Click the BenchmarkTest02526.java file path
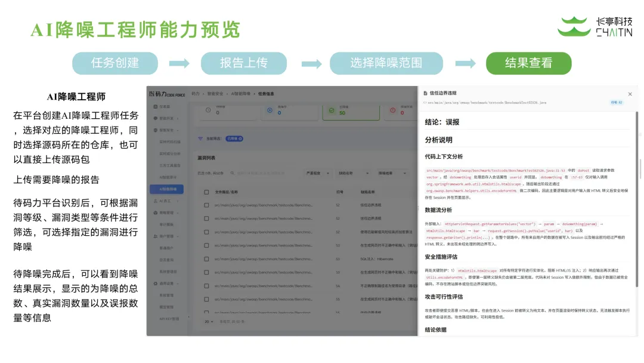This screenshot has height=363, width=644. point(487,103)
